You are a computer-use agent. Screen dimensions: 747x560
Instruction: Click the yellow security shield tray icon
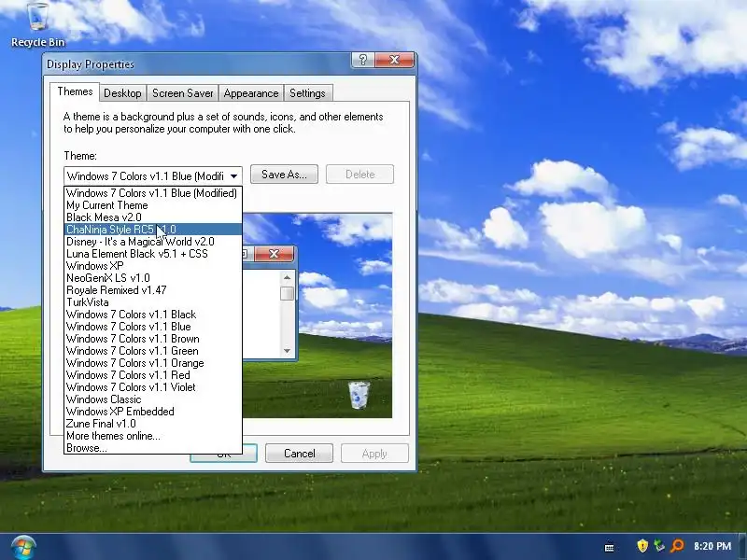[642, 546]
